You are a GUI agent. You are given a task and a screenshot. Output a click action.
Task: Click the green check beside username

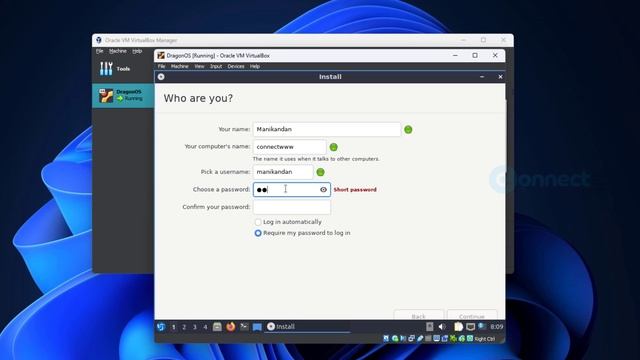point(320,172)
